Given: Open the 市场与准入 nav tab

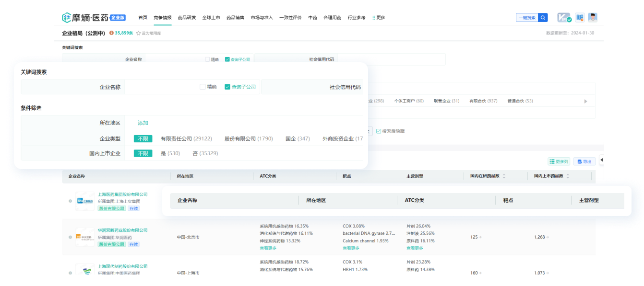Looking at the screenshot, I should click(262, 18).
